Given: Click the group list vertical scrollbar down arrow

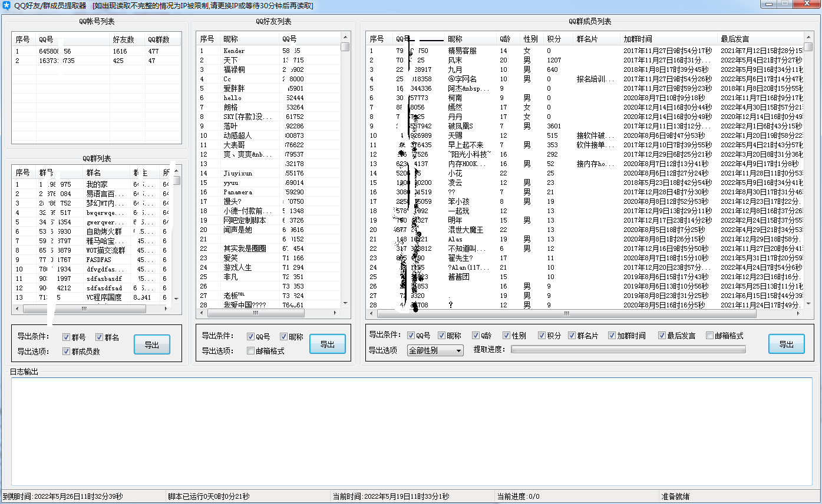Looking at the screenshot, I should 176,299.
